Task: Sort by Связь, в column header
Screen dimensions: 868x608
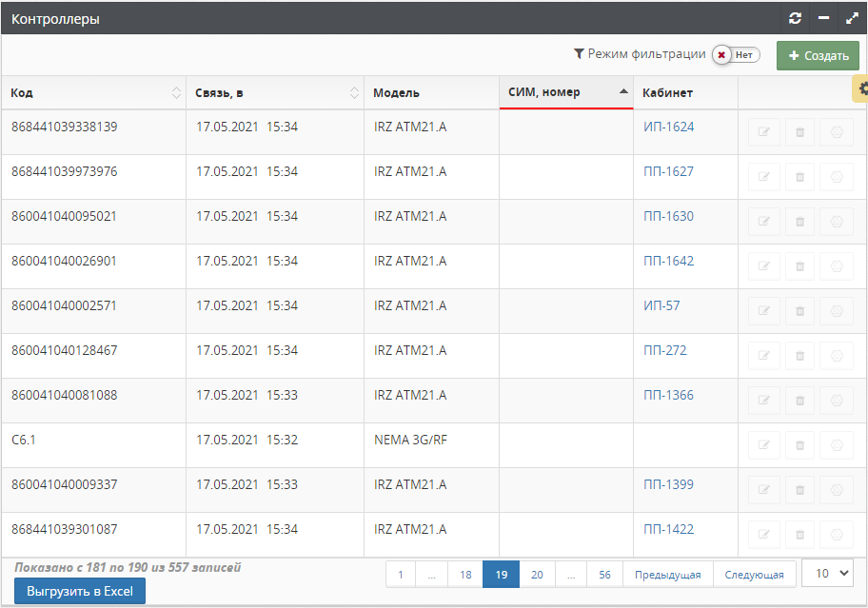Action: [x=274, y=92]
